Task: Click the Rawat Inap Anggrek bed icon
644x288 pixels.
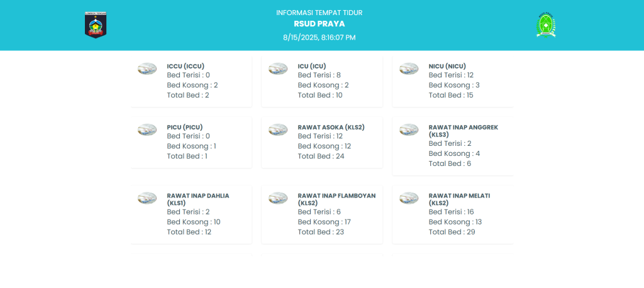Action: (x=409, y=130)
